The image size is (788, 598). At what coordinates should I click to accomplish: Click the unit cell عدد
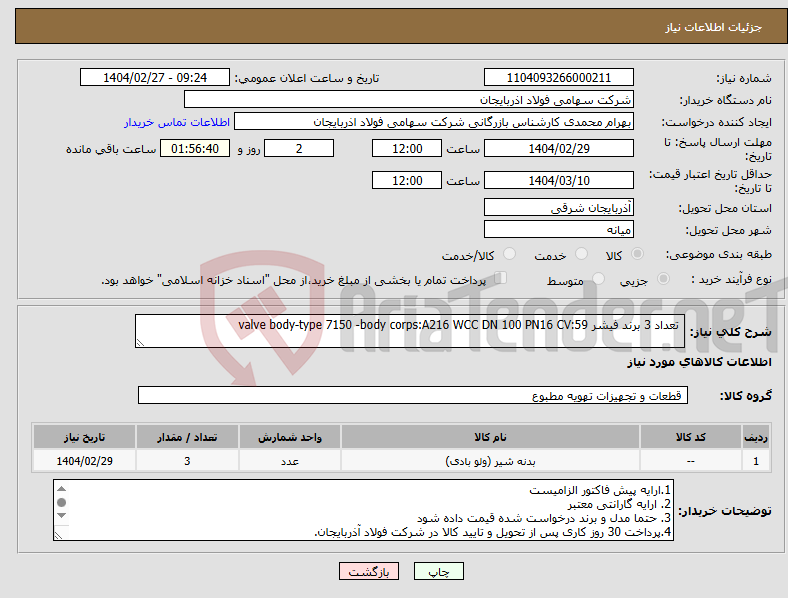(290, 461)
